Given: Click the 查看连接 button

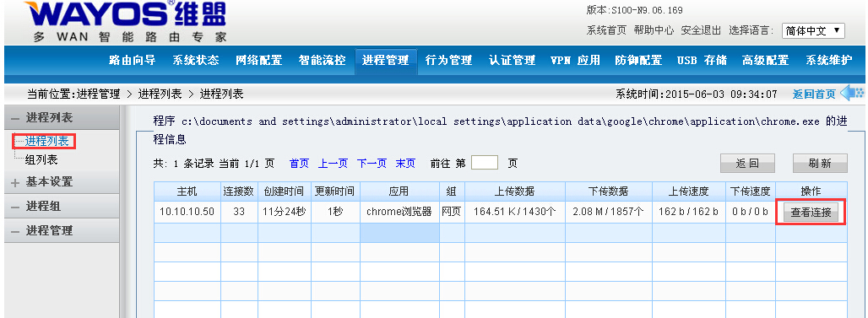Looking at the screenshot, I should coord(811,212).
